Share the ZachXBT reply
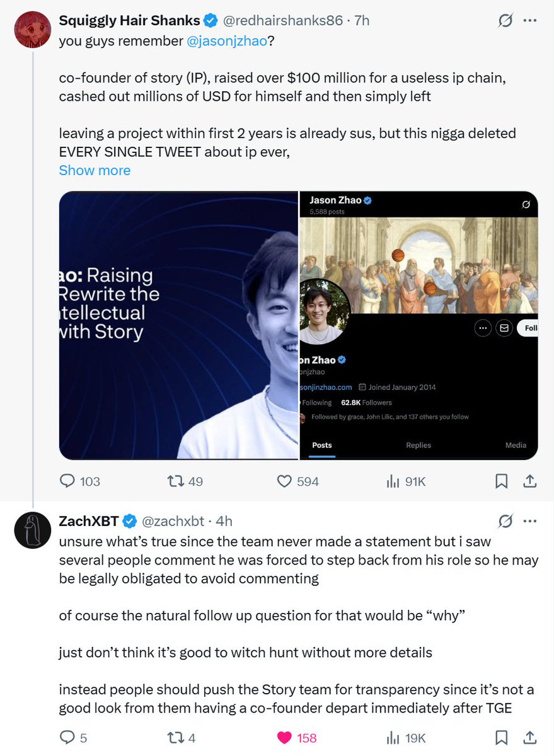 [x=530, y=737]
